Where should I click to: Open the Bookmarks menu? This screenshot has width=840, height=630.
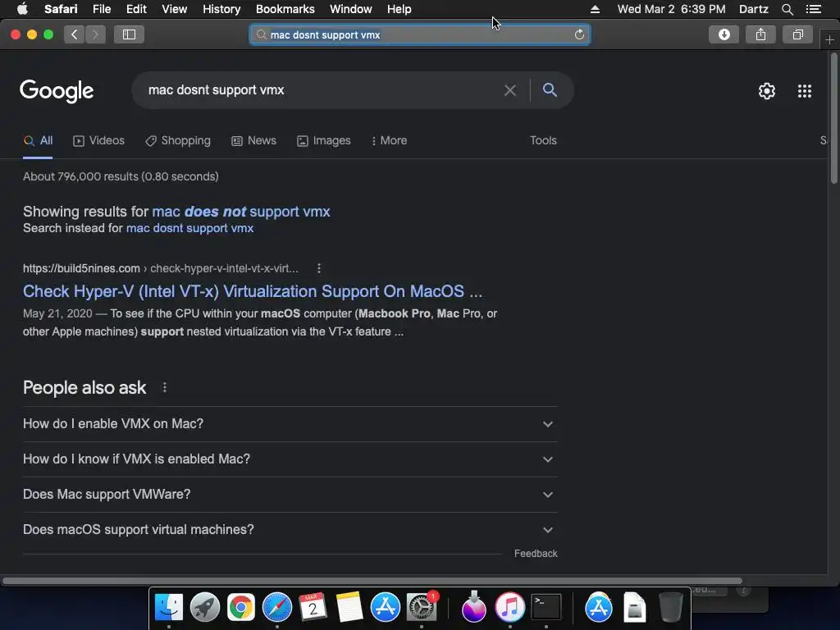click(285, 9)
